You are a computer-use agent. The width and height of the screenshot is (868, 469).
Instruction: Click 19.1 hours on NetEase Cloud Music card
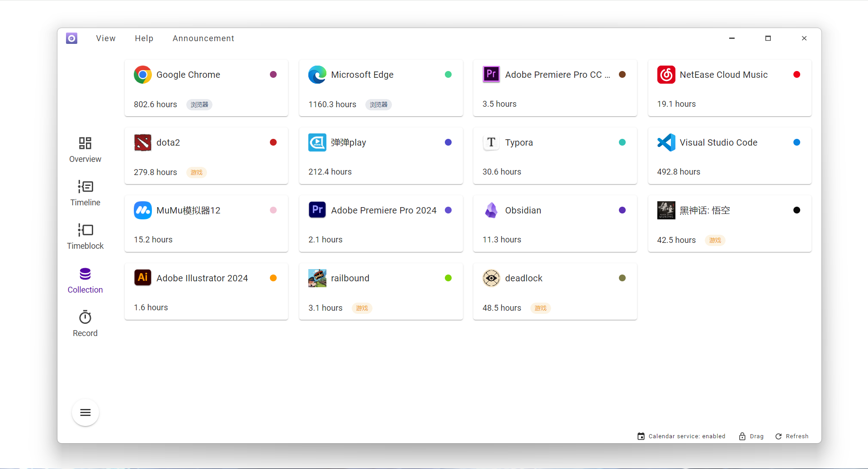click(676, 104)
